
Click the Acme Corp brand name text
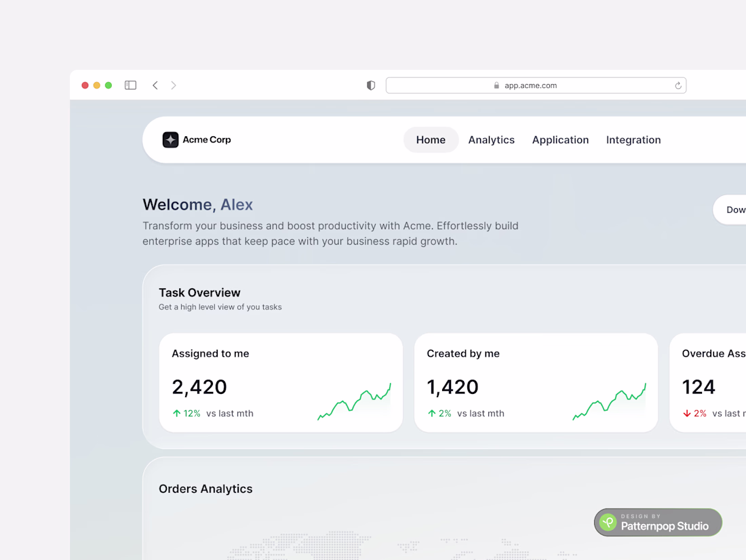tap(207, 140)
